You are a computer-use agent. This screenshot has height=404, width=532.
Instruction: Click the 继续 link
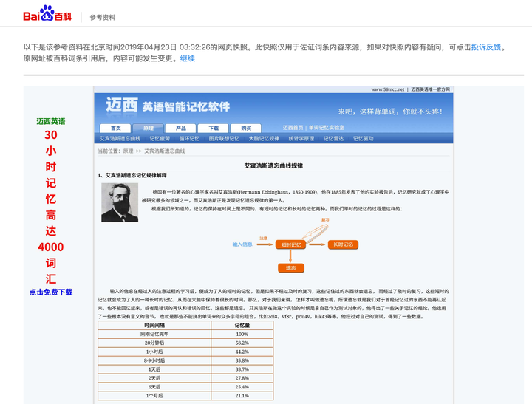pyautogui.click(x=187, y=58)
